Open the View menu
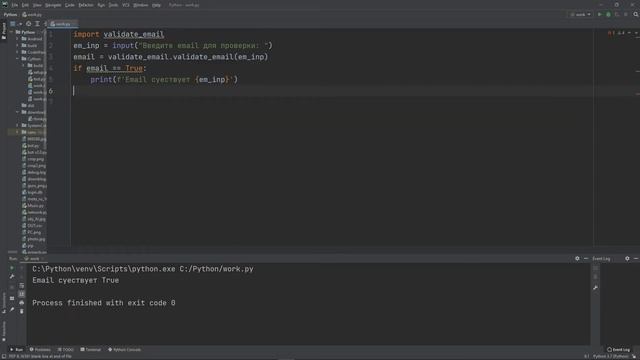 [x=37, y=5]
